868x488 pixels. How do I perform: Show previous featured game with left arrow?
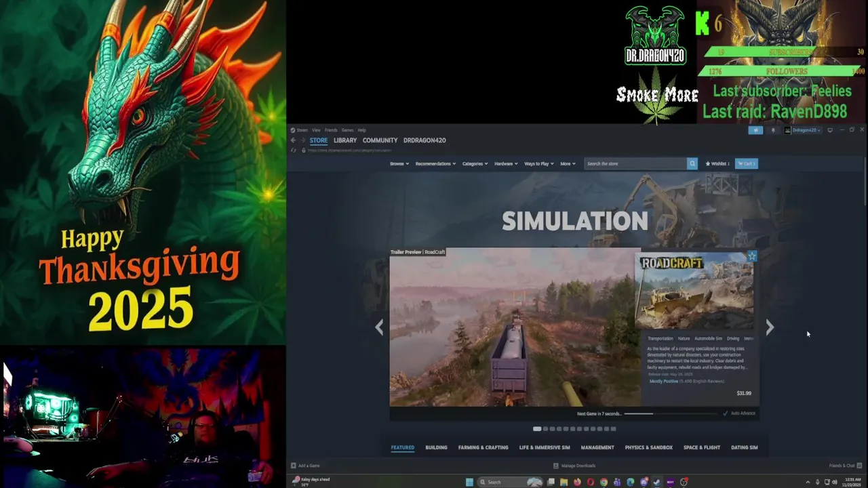(379, 327)
